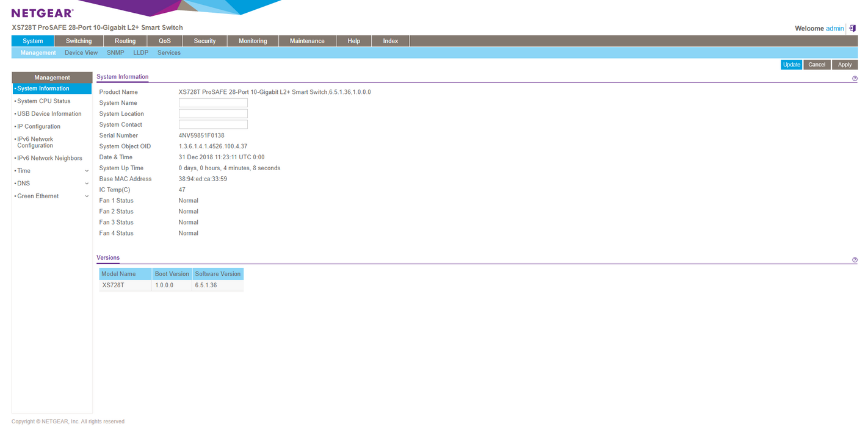Expand Green Ethernet sidebar section
Viewport: 868px width, 427px height.
click(x=51, y=196)
